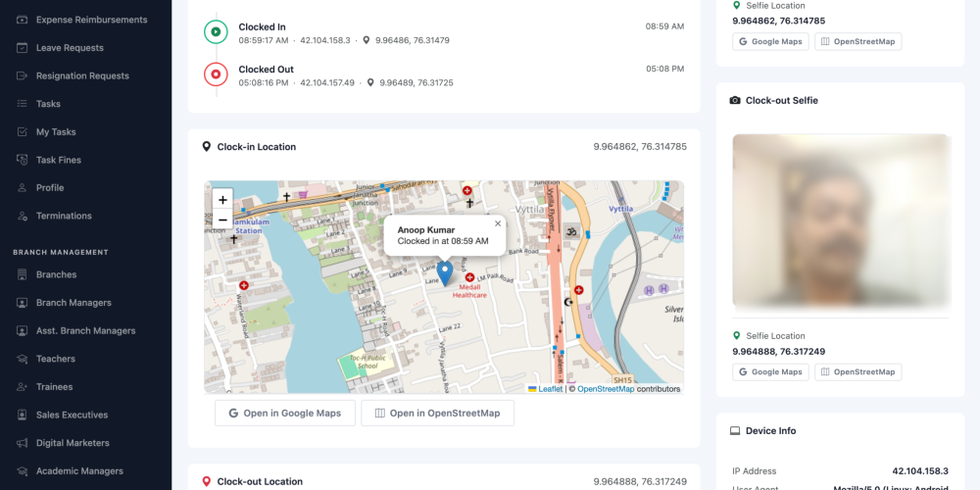The image size is (980, 490).
Task: Open Google Maps for clock-in selfie location
Action: click(x=770, y=41)
